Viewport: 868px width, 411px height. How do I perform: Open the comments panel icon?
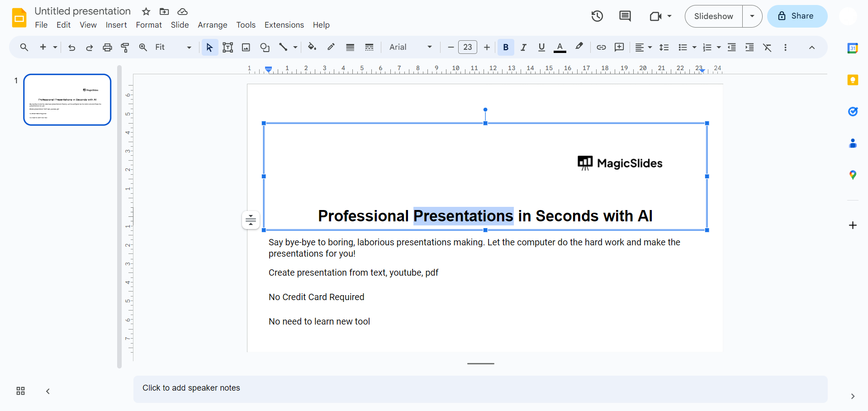click(625, 16)
